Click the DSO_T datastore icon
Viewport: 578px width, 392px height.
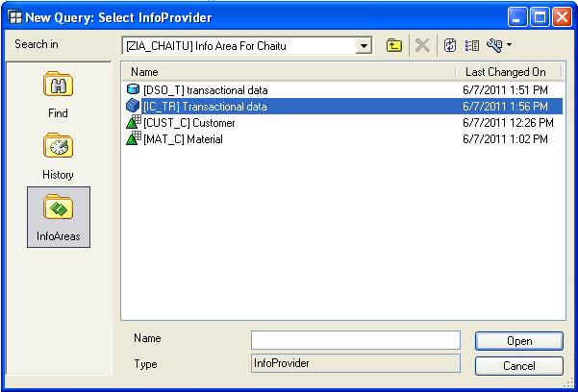tap(133, 89)
